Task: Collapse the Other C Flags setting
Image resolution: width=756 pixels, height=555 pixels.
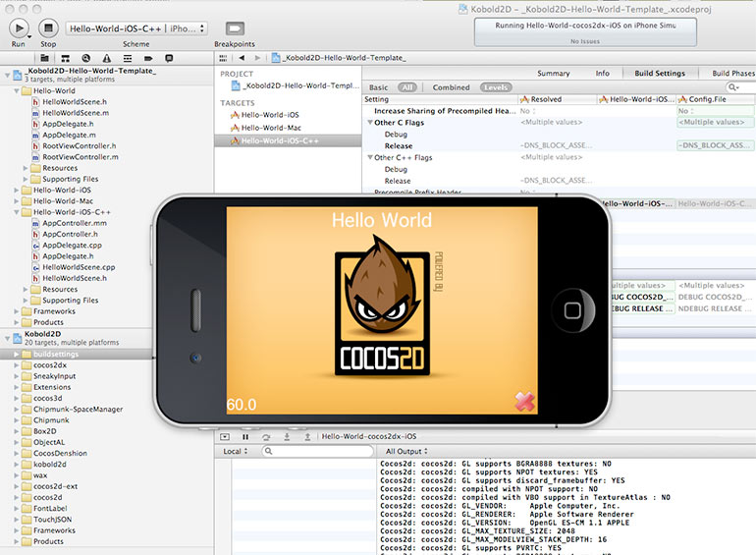Action: point(370,123)
